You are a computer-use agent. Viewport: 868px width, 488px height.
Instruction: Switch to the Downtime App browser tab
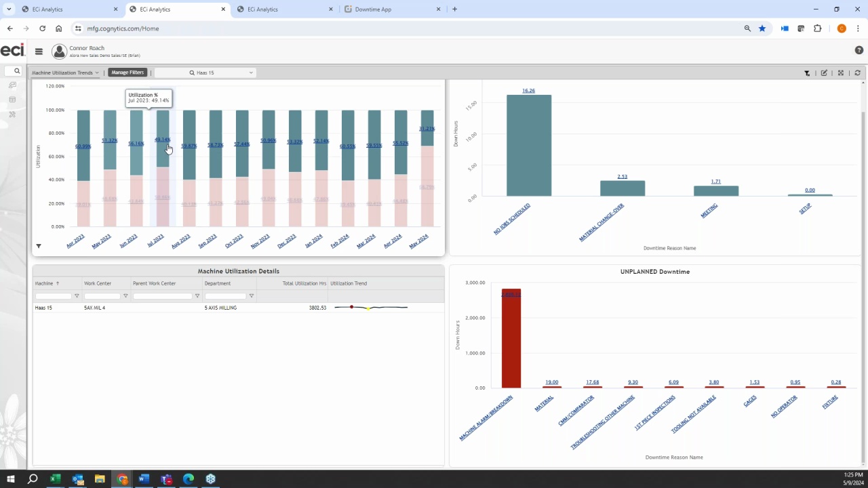tap(391, 9)
